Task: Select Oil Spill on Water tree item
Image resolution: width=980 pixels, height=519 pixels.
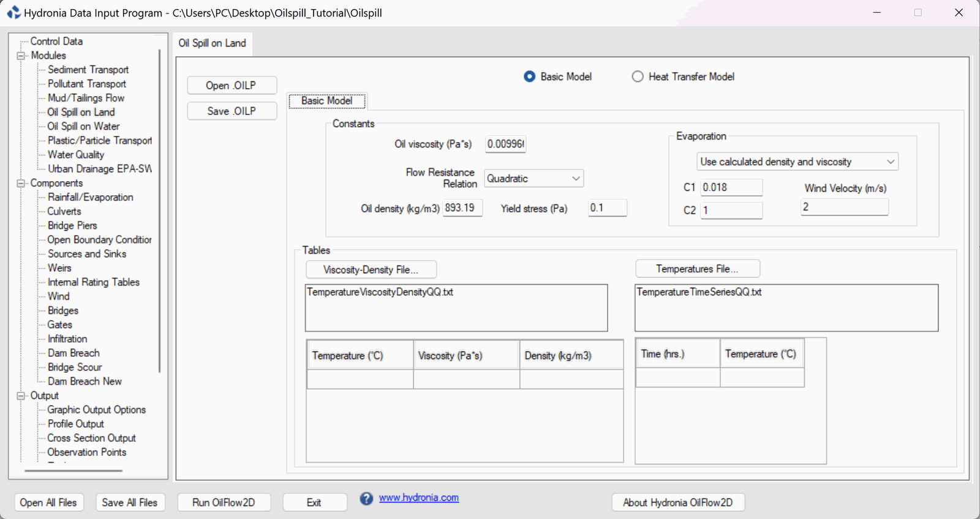Action: 83,126
